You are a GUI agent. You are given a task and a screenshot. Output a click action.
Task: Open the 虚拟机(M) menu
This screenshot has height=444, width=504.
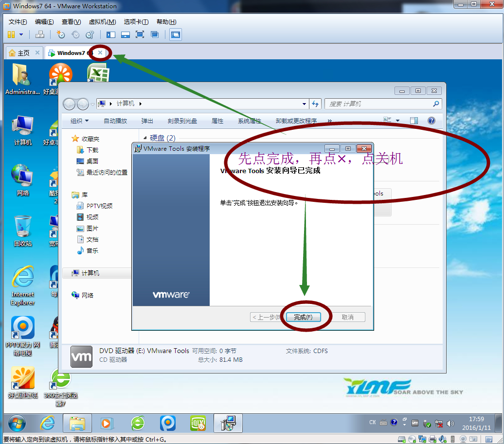click(x=102, y=22)
